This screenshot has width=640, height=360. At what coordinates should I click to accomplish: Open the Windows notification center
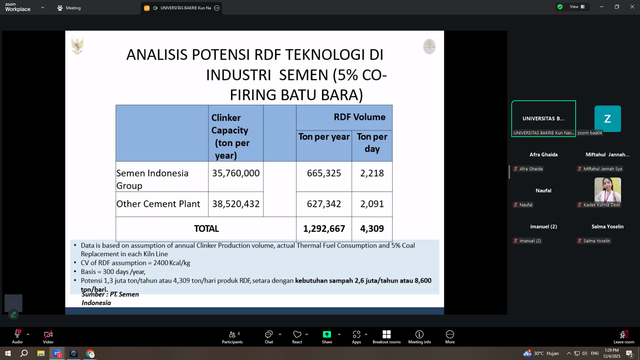pos(629,353)
